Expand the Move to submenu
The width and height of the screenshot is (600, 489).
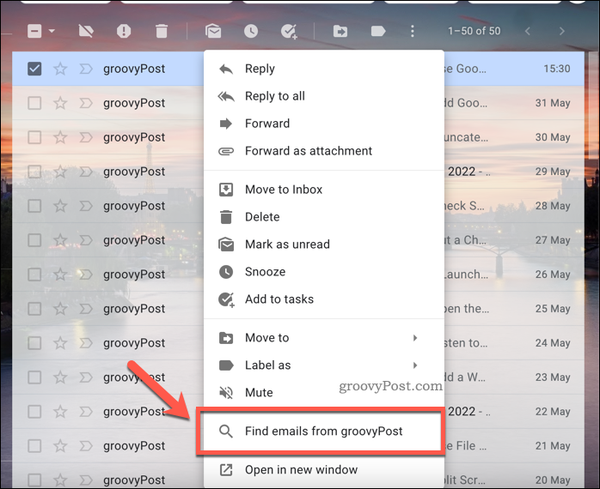pos(415,338)
